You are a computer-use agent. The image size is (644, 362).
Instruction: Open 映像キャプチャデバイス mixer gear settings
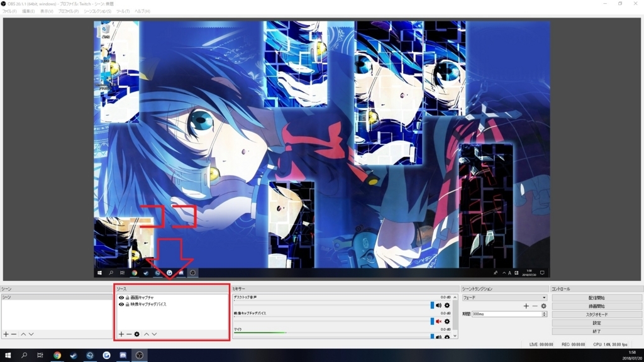(447, 321)
